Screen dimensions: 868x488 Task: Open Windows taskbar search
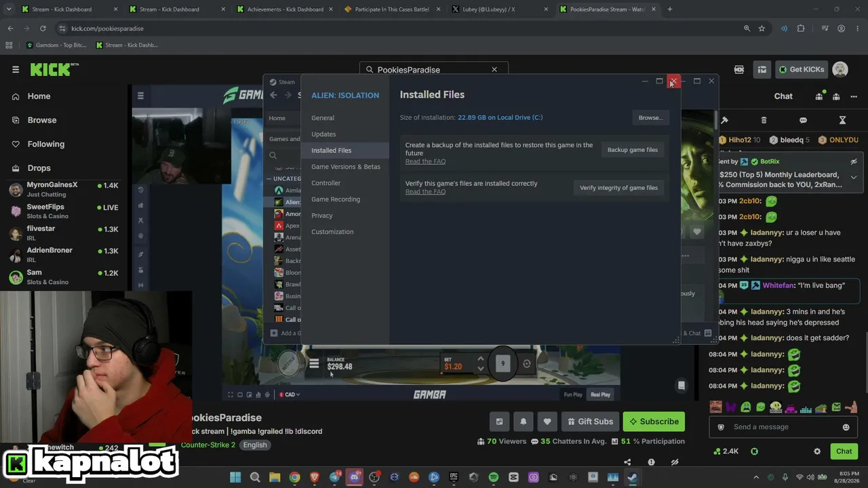pos(255,477)
